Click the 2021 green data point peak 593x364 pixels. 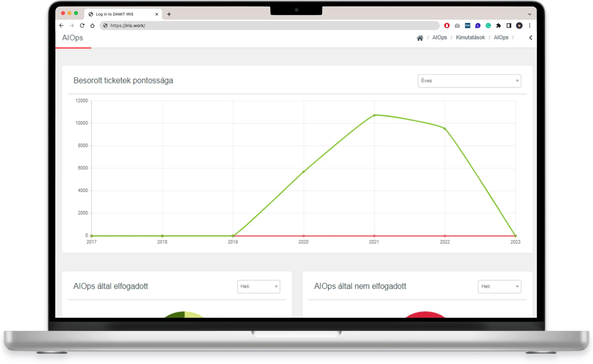[374, 115]
